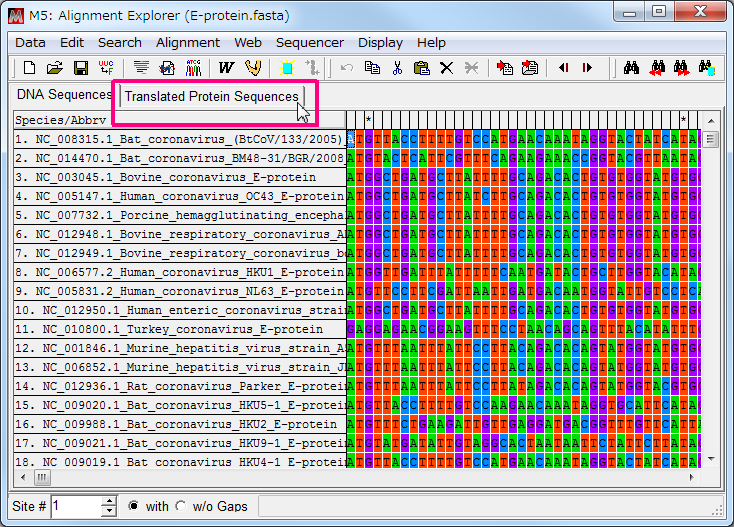The height and width of the screenshot is (527, 734).
Task: Click the Copy icon in toolbar
Action: click(x=372, y=68)
